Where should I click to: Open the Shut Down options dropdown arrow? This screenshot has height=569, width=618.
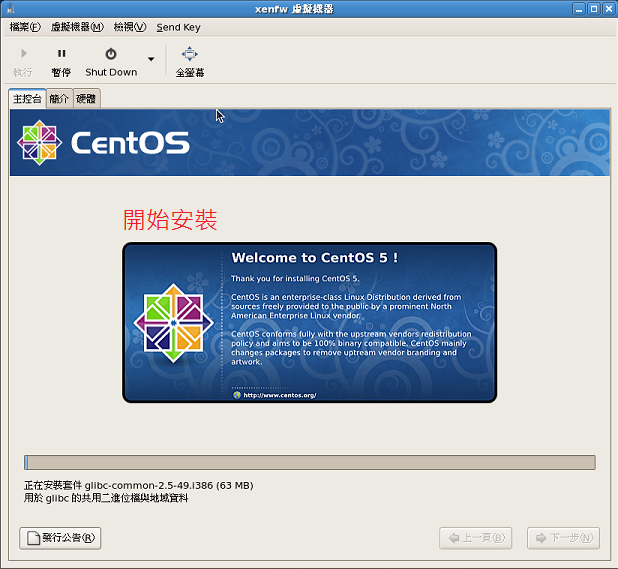click(151, 60)
